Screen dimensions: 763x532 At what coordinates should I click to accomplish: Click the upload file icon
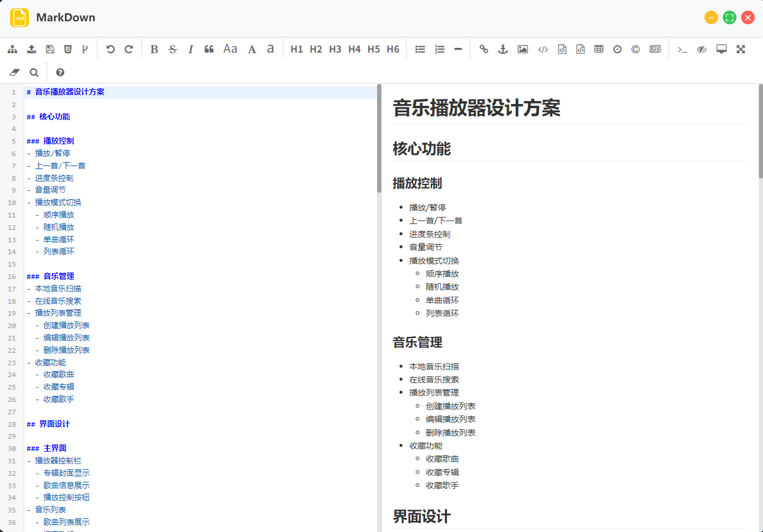pos(31,50)
